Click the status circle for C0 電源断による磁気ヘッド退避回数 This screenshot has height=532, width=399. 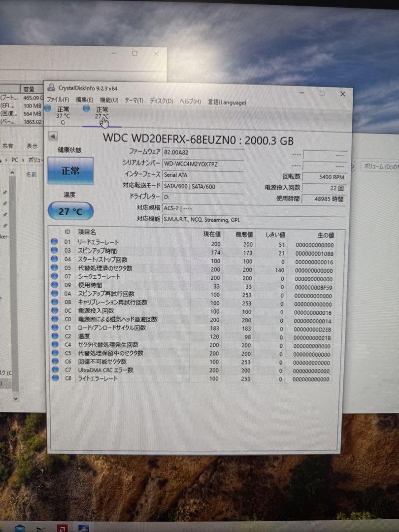coord(55,319)
